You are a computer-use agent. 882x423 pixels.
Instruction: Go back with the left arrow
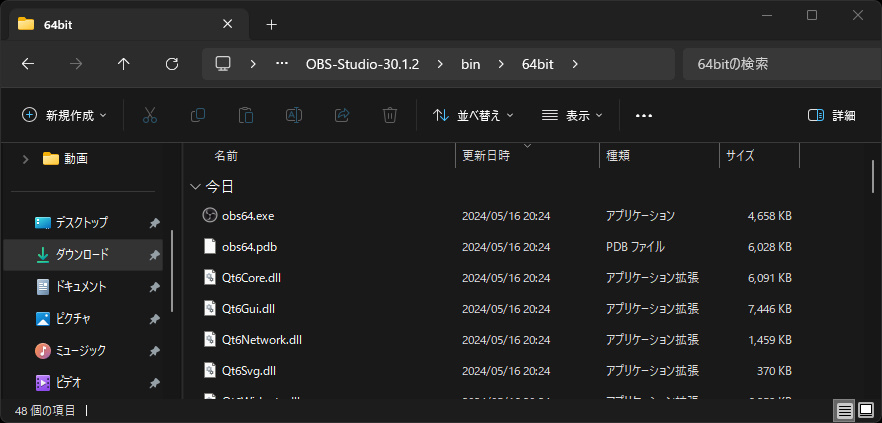point(28,64)
